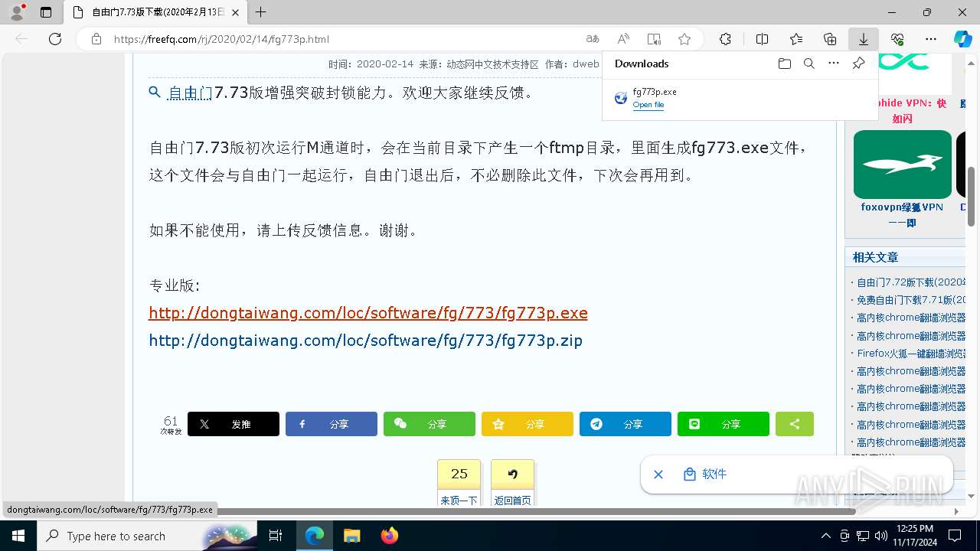Pin the Downloads panel
This screenshot has height=551, width=980.
(858, 64)
